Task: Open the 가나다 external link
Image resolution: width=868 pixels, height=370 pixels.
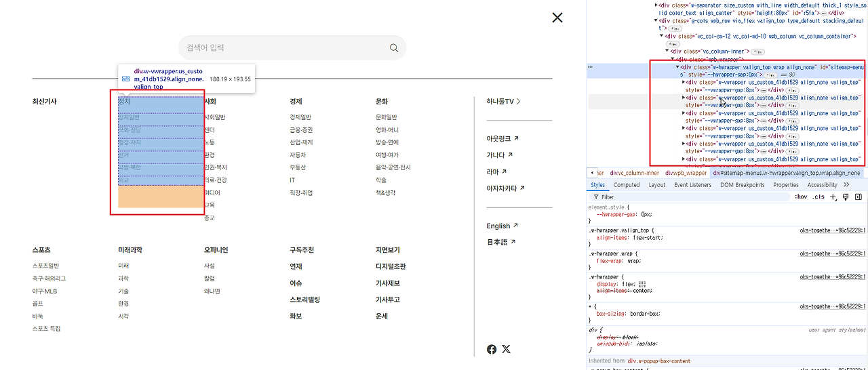Action: (498, 155)
